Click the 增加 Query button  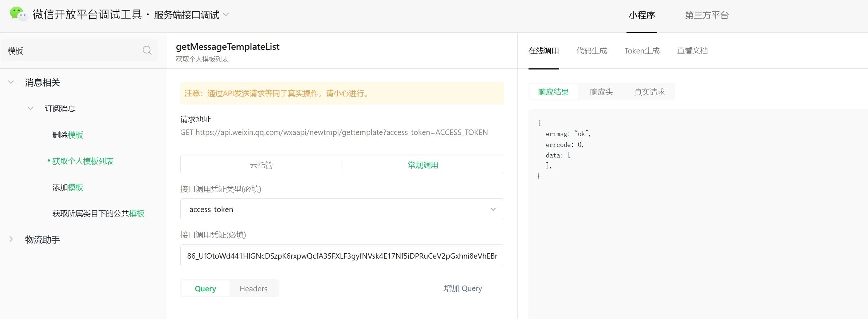click(x=463, y=288)
